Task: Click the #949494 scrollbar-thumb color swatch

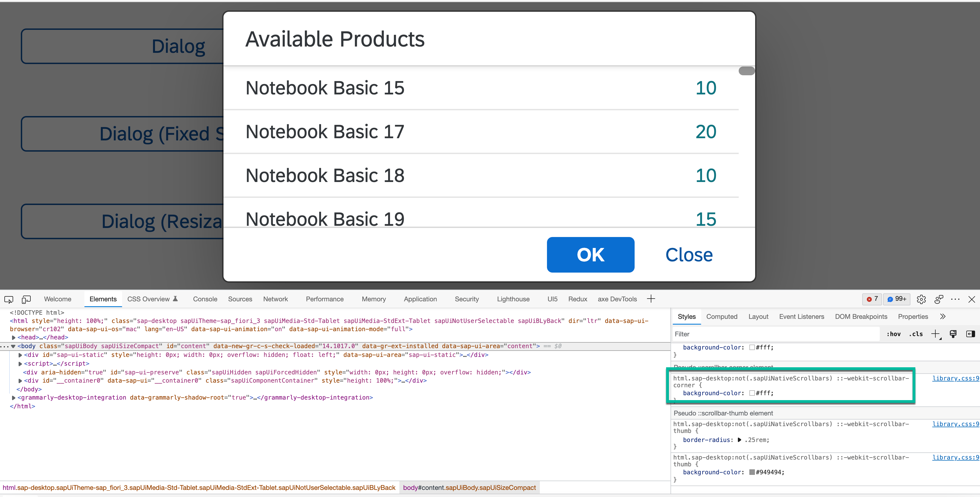Action: tap(752, 472)
